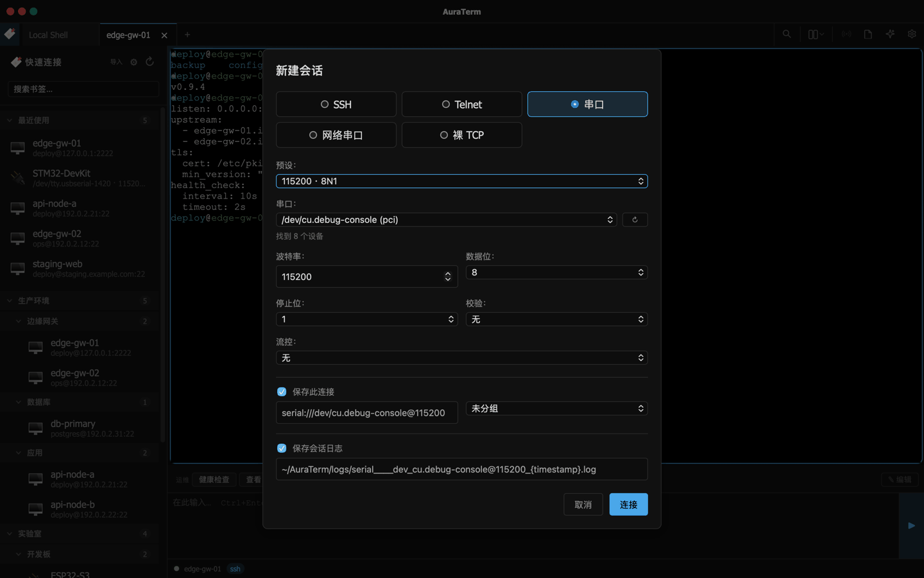Open the 预设 preset dropdown
The width and height of the screenshot is (924, 578).
pos(461,181)
